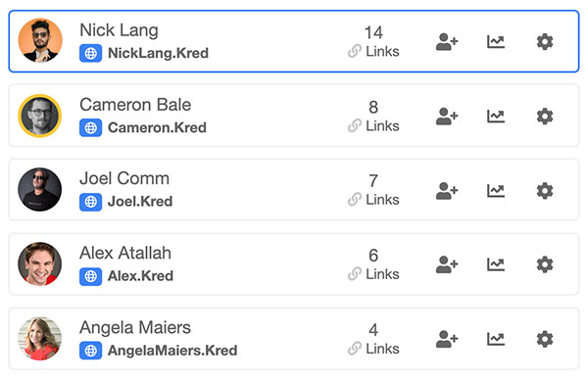View the 14 Links count for Nick Lang
The width and height of the screenshot is (588, 380).
click(373, 41)
